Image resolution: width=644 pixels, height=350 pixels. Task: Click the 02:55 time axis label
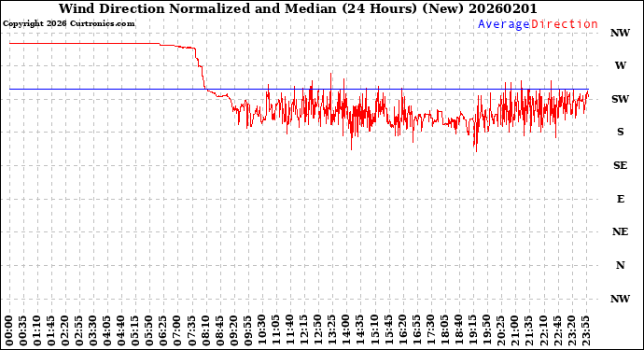(x=79, y=331)
